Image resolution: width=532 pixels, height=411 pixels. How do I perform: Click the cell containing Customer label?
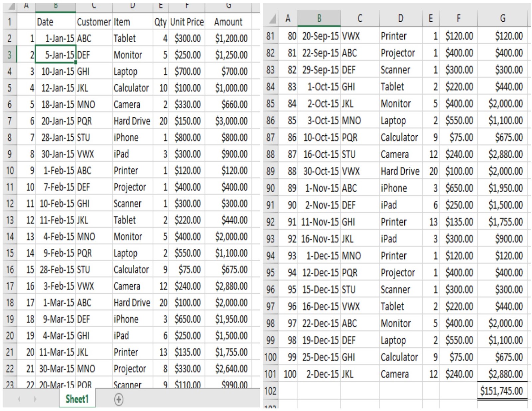(93, 22)
